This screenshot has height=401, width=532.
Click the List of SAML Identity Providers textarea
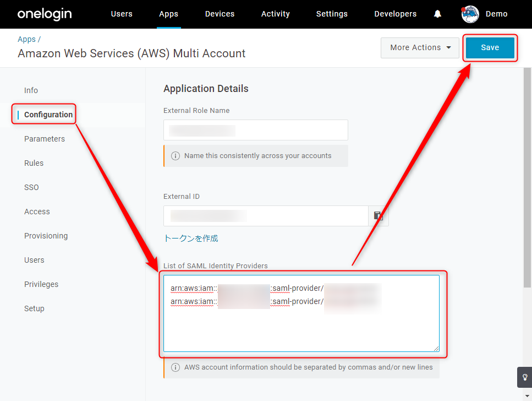(x=301, y=313)
